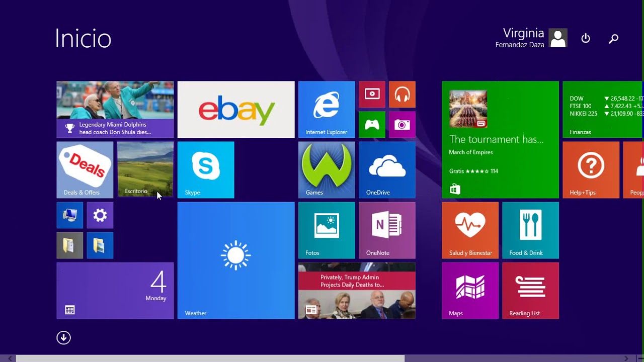Click the scrollbar left arrow
Screen dimensions: 644x362
[x=10, y=358]
